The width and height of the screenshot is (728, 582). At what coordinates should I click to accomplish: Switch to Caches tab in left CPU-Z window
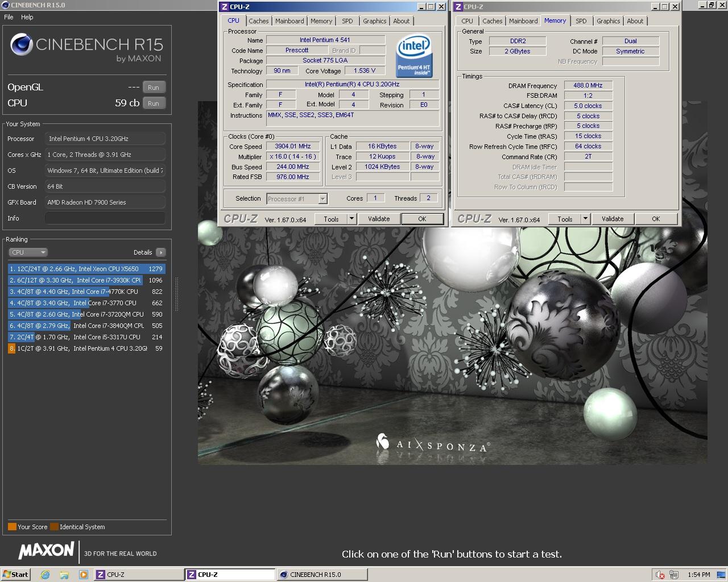258,21
